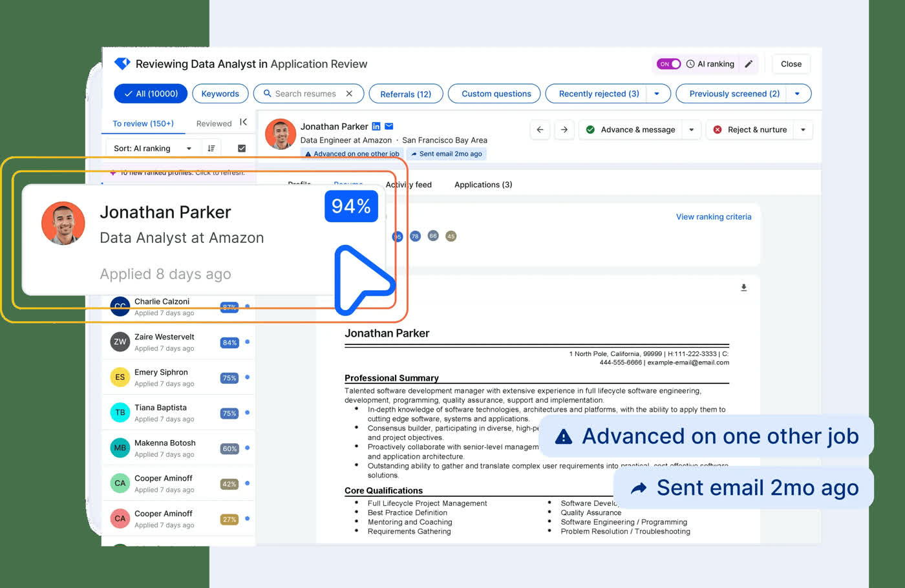The image size is (905, 588).
Task: Click the 27% score badge for Cooper Aminoff
Action: tap(229, 520)
